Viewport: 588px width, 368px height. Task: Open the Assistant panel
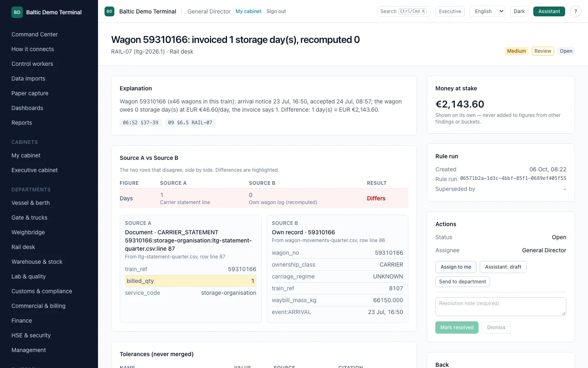coord(549,11)
